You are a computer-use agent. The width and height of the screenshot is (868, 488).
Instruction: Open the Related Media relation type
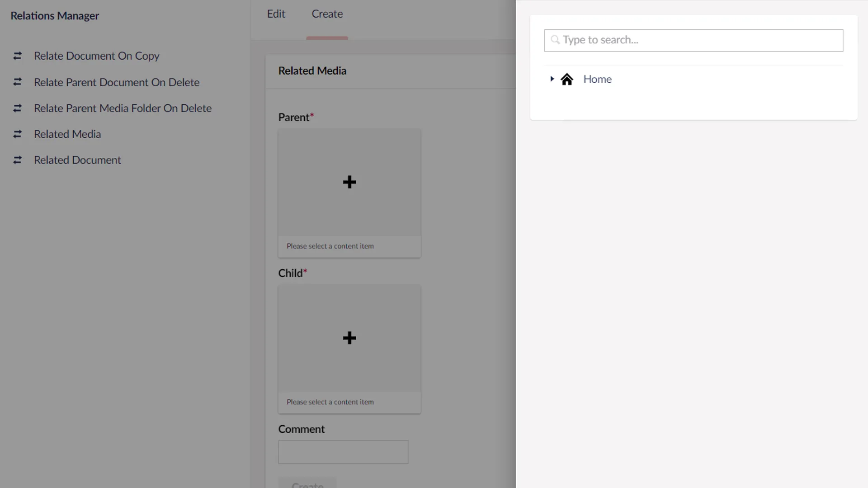[x=67, y=134]
